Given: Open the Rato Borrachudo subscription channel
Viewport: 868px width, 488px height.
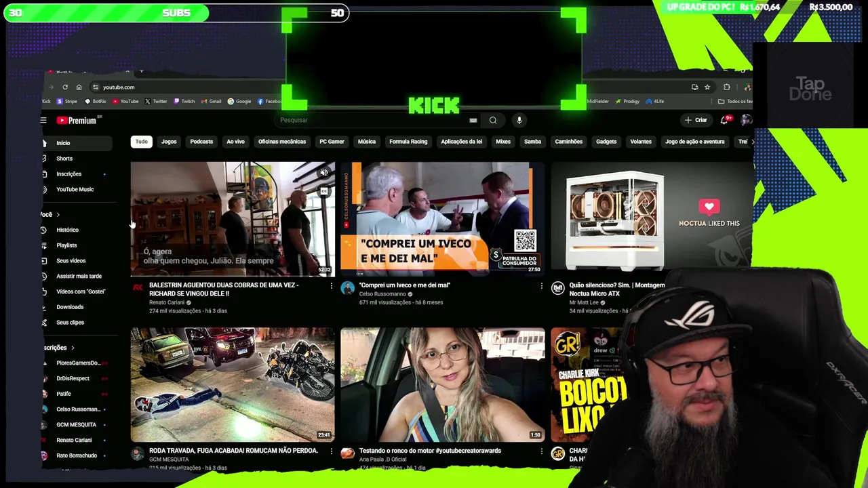Looking at the screenshot, I should click(x=76, y=455).
